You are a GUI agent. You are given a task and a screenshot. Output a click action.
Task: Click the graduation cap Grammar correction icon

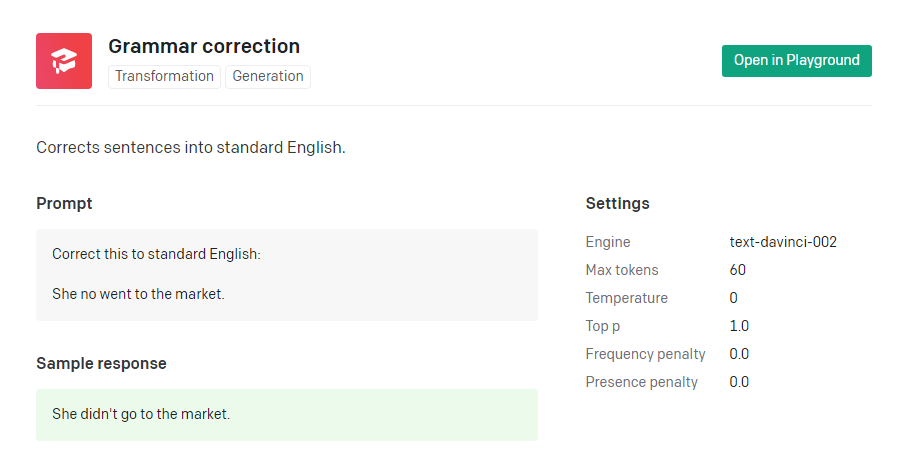point(64,61)
